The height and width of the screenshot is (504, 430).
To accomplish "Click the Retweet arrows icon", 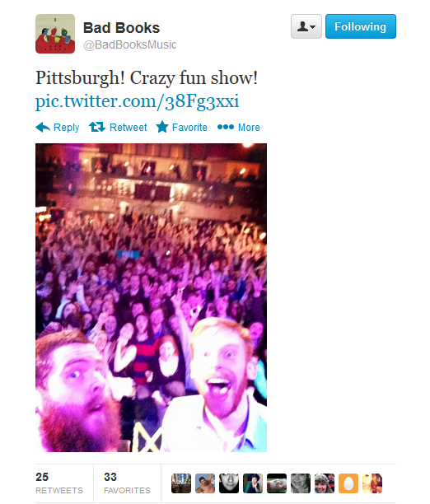I will point(97,128).
